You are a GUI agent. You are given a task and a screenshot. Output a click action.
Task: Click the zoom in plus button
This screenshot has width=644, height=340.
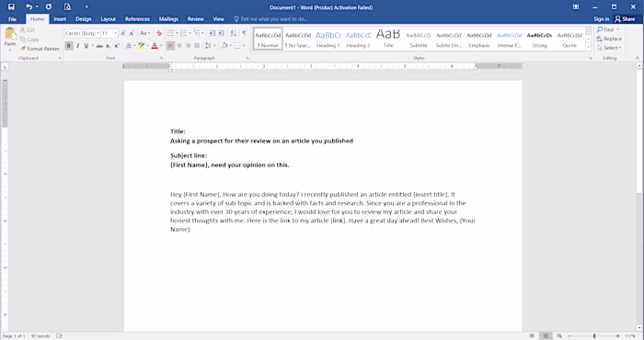pos(617,336)
